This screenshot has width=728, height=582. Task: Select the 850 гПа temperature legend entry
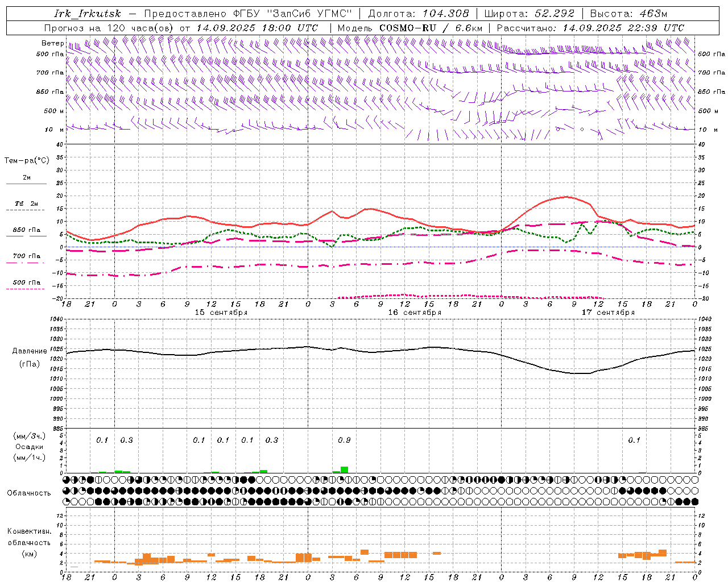click(x=26, y=230)
